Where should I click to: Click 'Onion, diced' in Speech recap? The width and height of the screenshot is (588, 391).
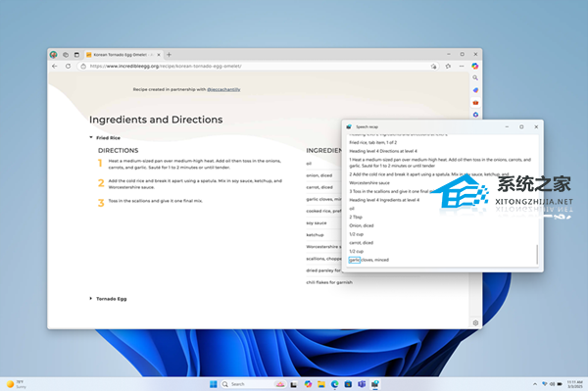pyautogui.click(x=361, y=225)
